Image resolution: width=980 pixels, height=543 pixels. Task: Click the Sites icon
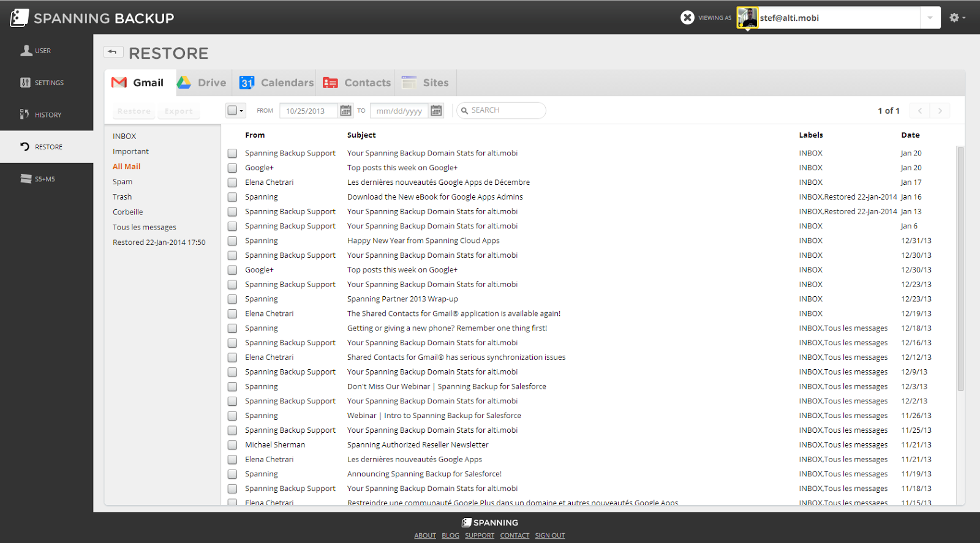pyautogui.click(x=409, y=82)
